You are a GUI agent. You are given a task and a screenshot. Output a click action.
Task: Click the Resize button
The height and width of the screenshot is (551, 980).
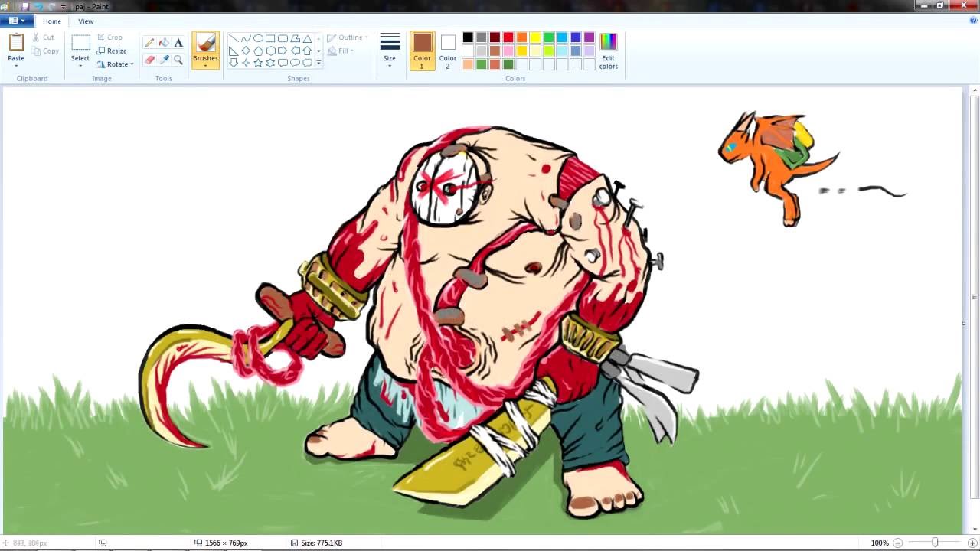point(112,51)
